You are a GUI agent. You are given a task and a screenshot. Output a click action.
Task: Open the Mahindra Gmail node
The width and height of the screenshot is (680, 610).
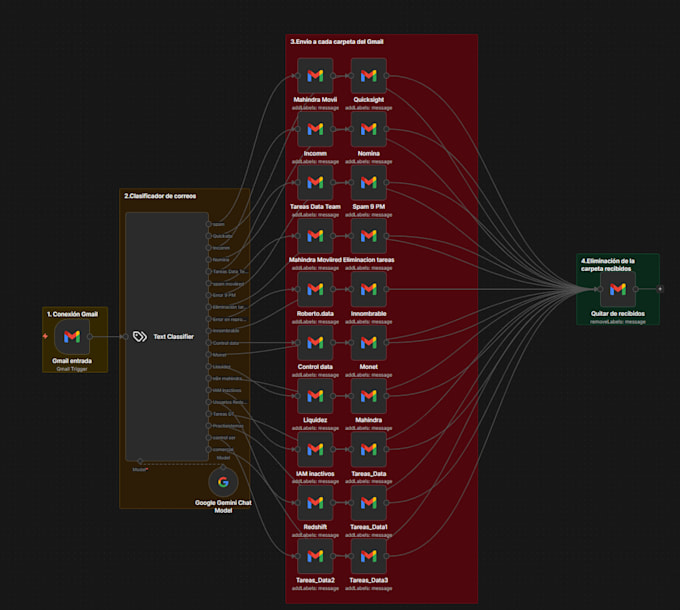click(369, 396)
